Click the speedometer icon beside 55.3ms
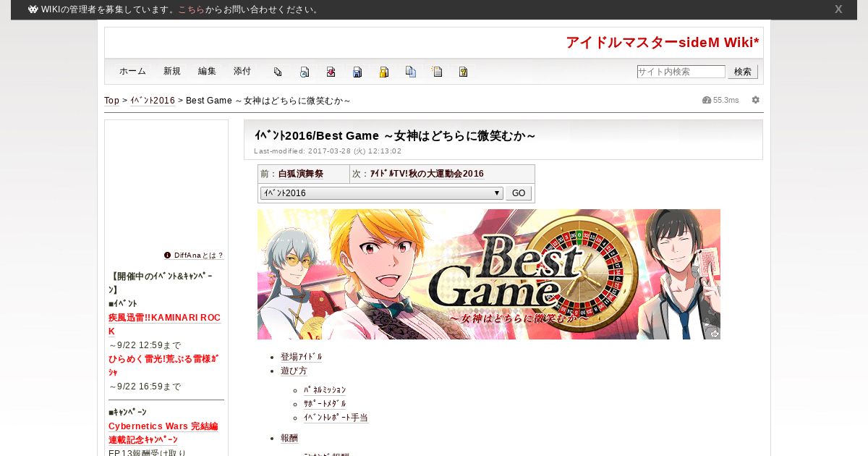 [x=707, y=100]
